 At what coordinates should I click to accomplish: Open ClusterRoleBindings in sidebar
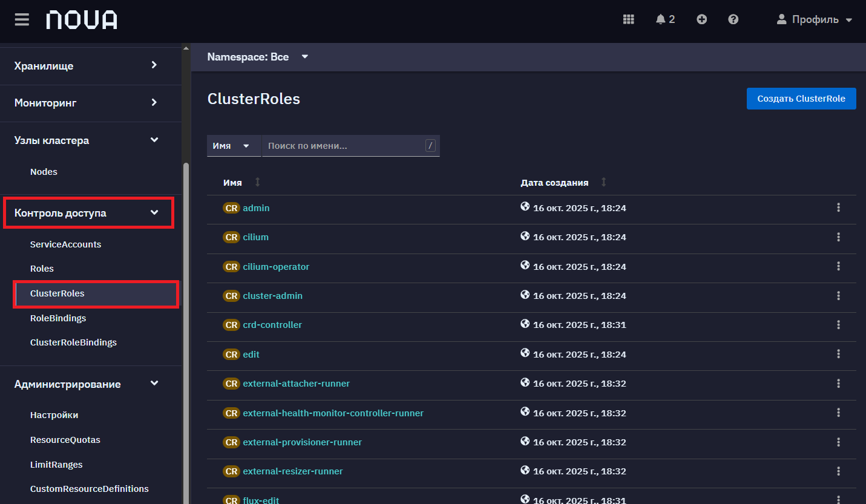(73, 342)
